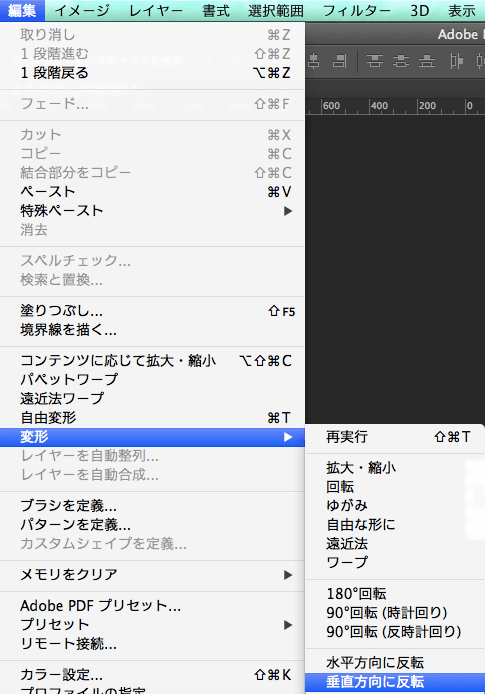Viewport: 485px width, 694px height.
Task: Select 回転 in the transform submenu
Action: [395, 487]
